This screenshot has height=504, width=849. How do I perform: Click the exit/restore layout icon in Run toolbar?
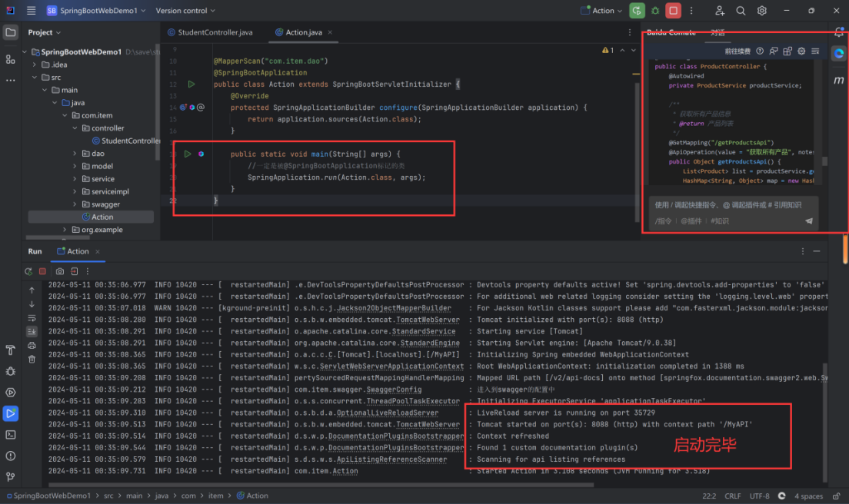[74, 271]
